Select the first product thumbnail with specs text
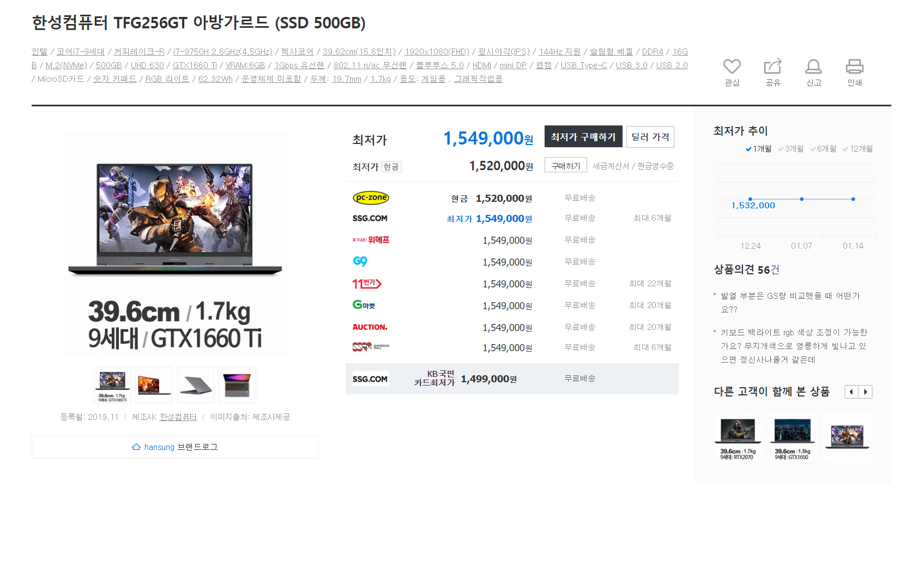 tap(112, 385)
